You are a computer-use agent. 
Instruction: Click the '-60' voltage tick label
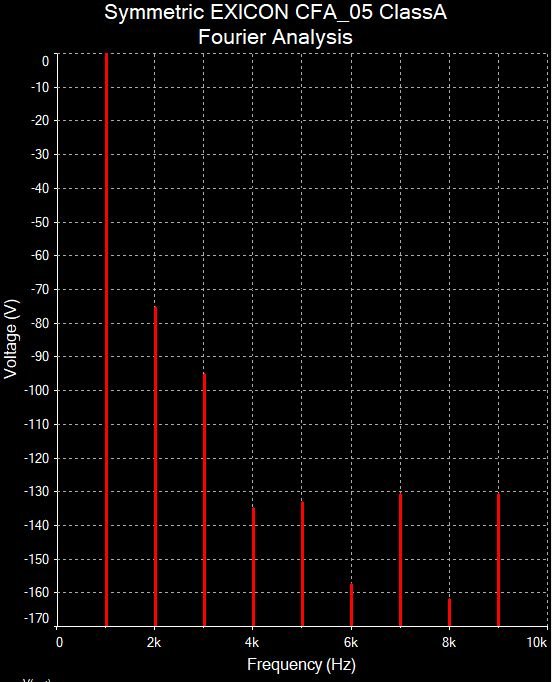coord(40,255)
